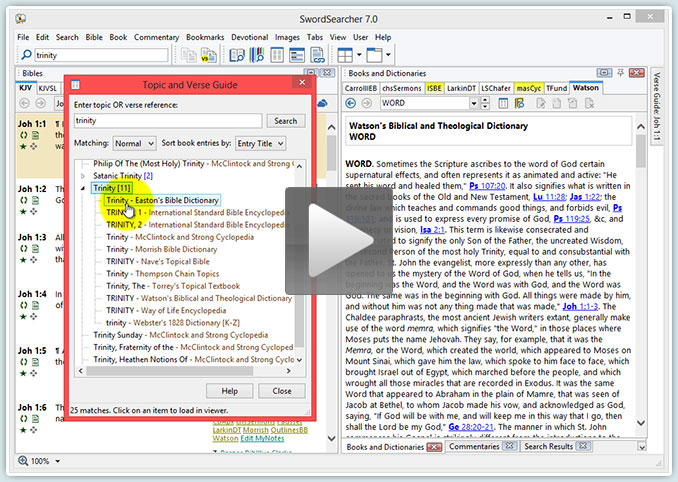The image size is (678, 482).
Task: Open Topic and Verse Guide toolbar icon
Action: [277, 55]
